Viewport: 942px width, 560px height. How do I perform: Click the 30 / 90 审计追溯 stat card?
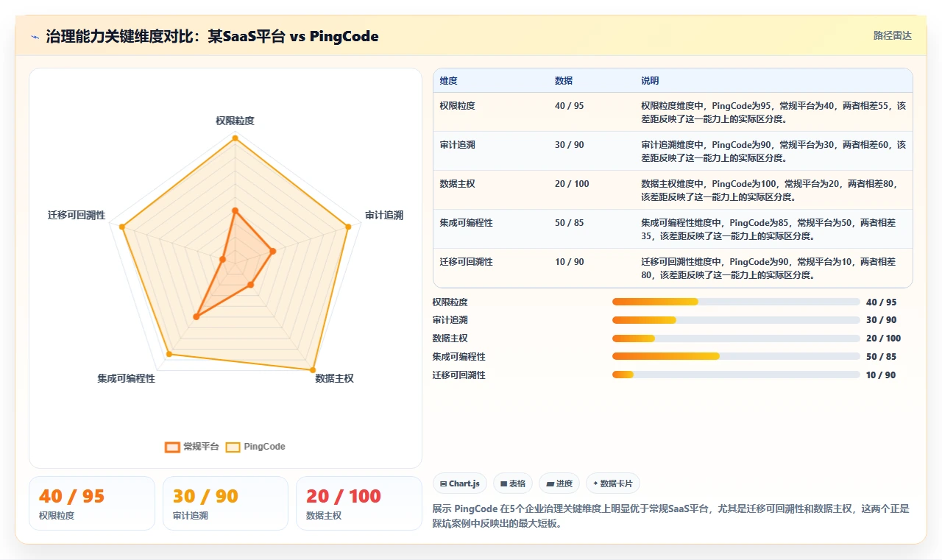click(x=225, y=503)
